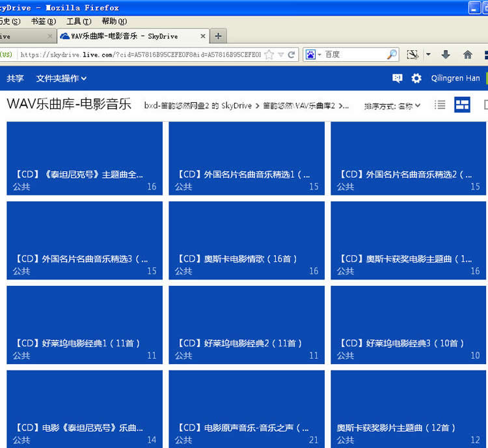Open folder 外国名片名曲音乐精选3
488x448 pixels.
85,240
